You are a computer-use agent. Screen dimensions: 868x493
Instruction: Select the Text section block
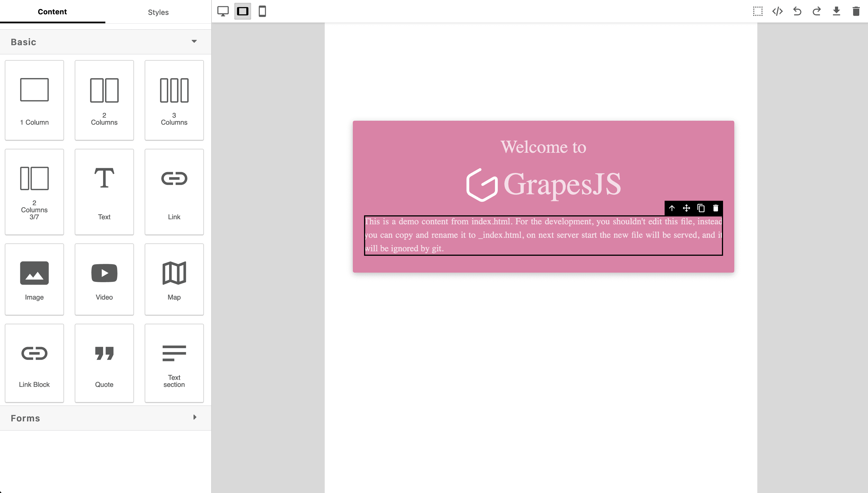174,363
